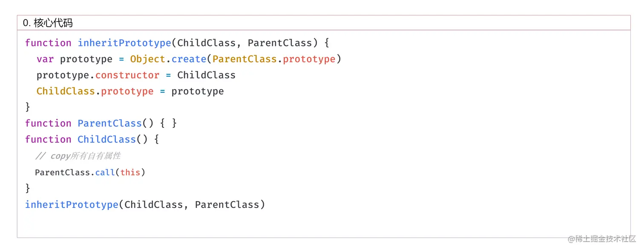This screenshot has height=251, width=644.
Task: Click the red "constructor" property
Action: pos(127,75)
